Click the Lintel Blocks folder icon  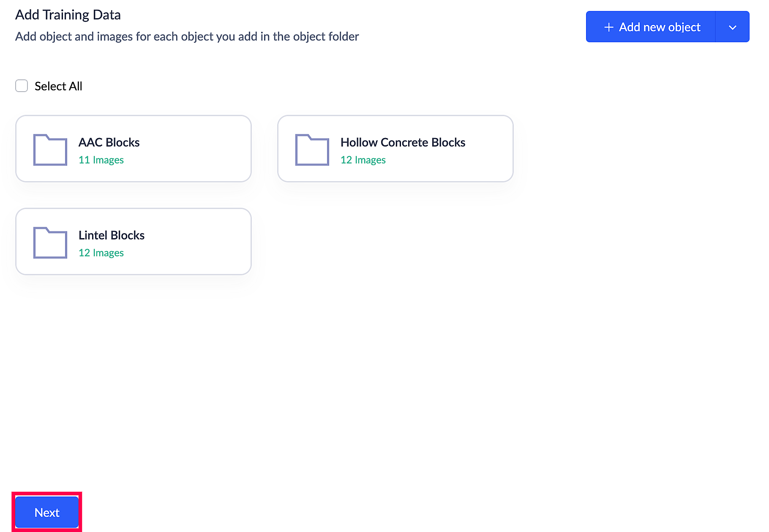point(50,243)
